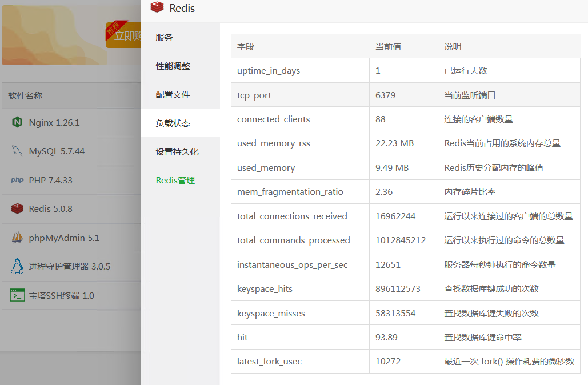Click the 9.49 MB value

(392, 167)
